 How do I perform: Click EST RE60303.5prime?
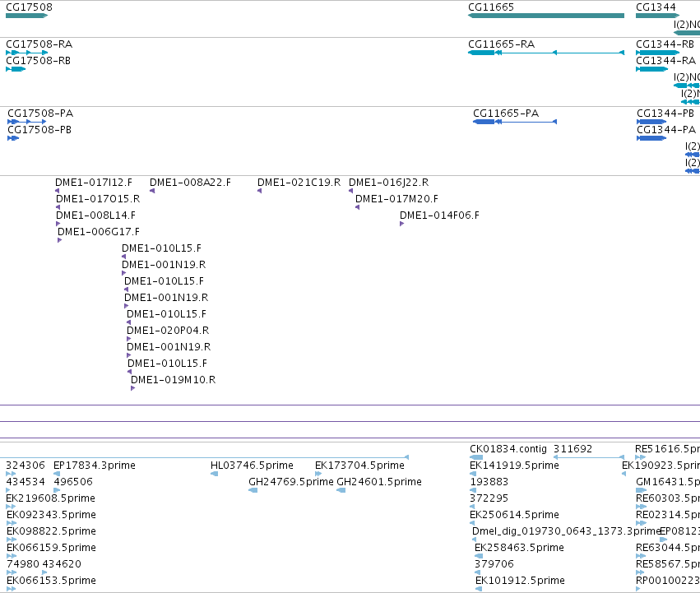point(642,507)
